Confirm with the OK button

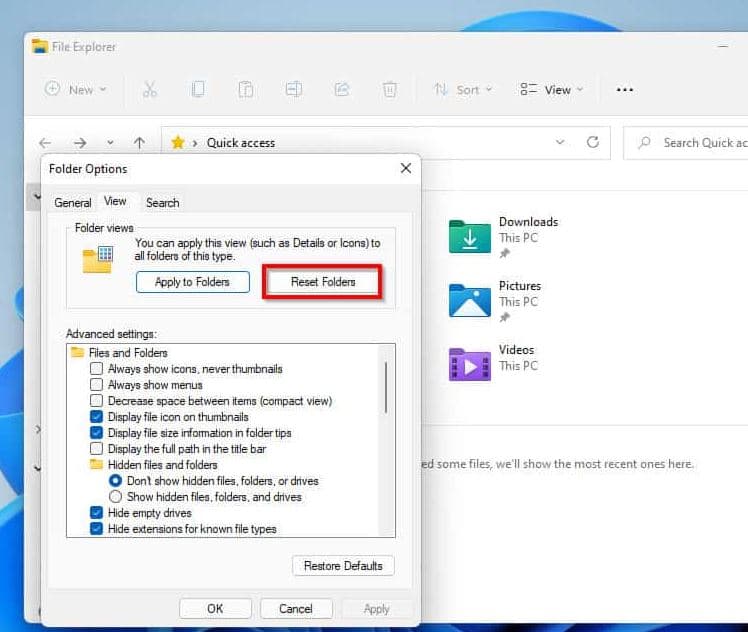point(215,609)
